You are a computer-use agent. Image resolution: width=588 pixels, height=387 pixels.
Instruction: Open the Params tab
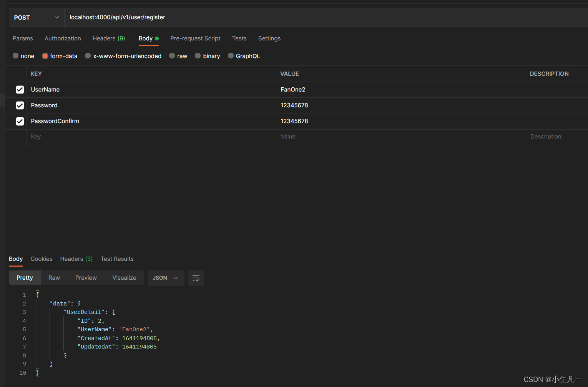[x=23, y=38]
